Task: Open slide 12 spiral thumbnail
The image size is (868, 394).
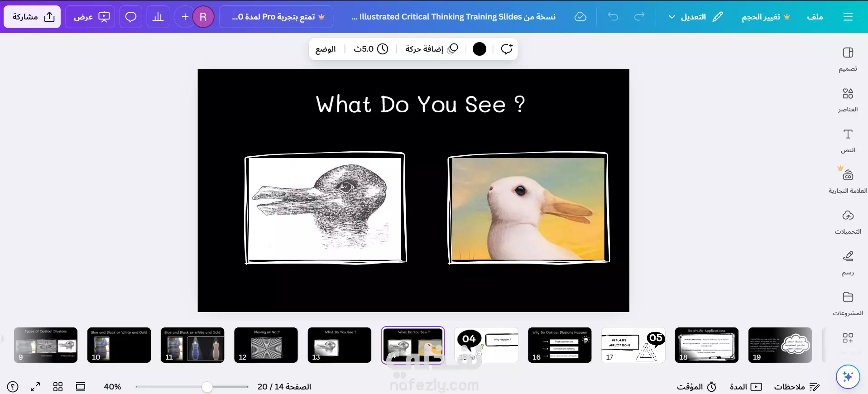Action: click(x=266, y=345)
